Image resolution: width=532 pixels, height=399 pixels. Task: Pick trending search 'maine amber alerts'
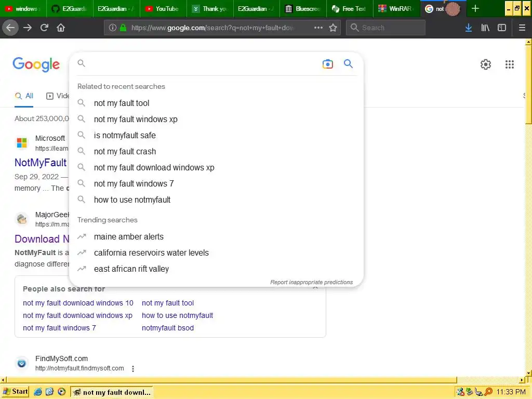[217, 236]
